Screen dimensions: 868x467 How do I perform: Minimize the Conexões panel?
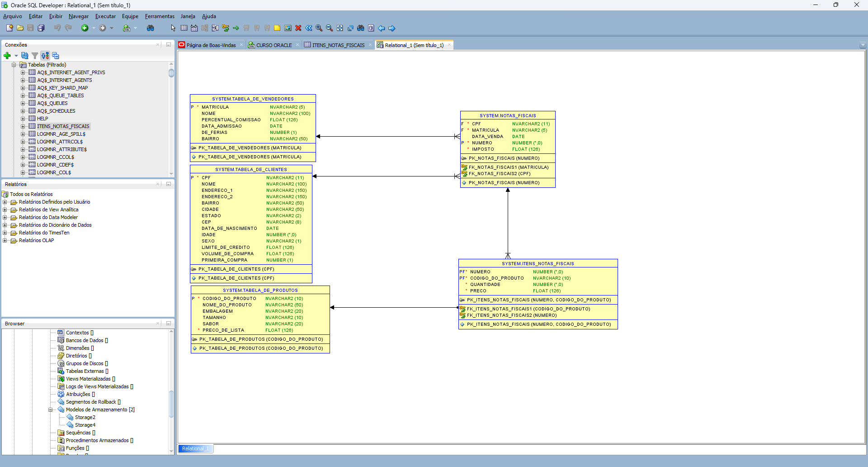click(169, 45)
